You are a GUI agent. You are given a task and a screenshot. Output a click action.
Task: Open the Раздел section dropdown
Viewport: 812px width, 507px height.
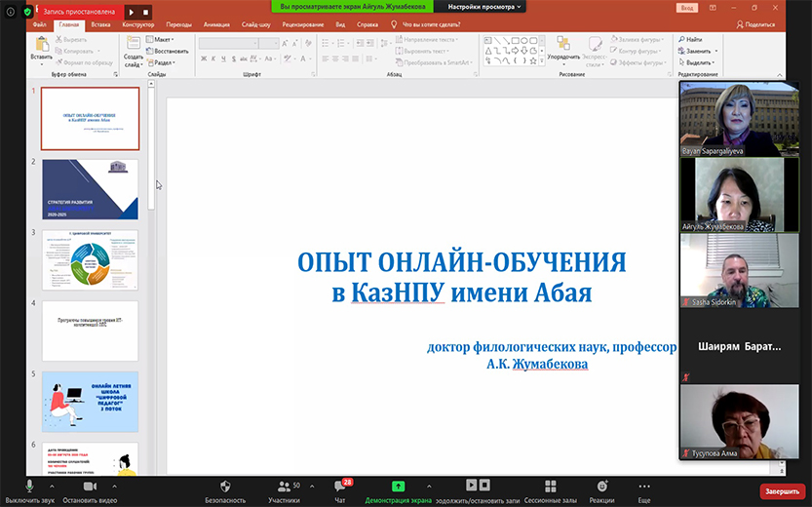[161, 62]
